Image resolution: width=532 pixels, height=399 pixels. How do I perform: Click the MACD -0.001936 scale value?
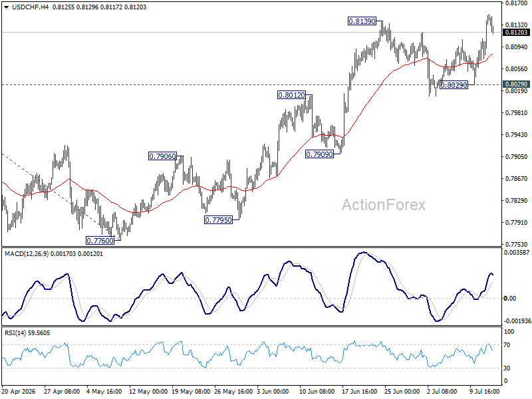[517, 321]
